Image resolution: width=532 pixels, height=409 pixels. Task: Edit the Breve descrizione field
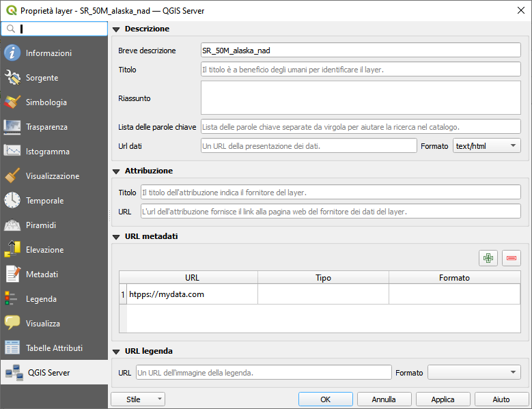point(361,51)
